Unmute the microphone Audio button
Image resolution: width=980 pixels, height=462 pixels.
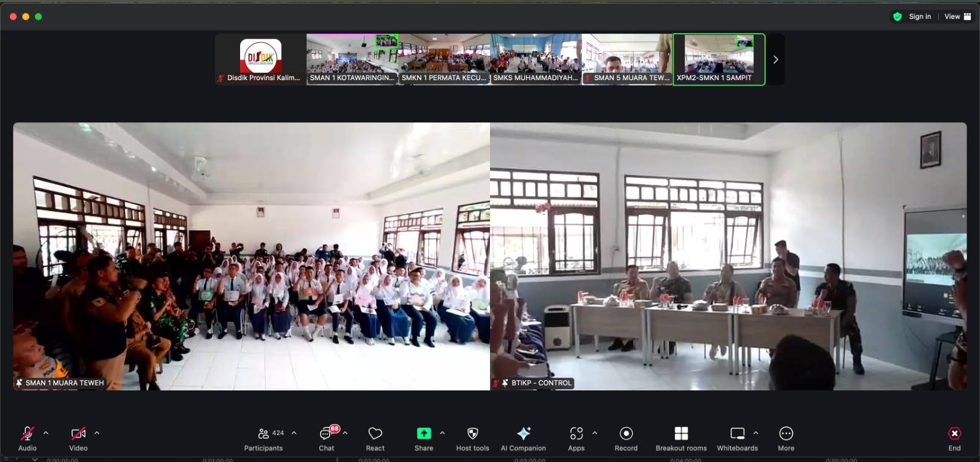[x=28, y=434]
